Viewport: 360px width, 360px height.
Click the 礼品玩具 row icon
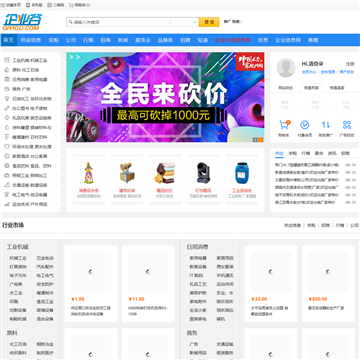[6, 118]
